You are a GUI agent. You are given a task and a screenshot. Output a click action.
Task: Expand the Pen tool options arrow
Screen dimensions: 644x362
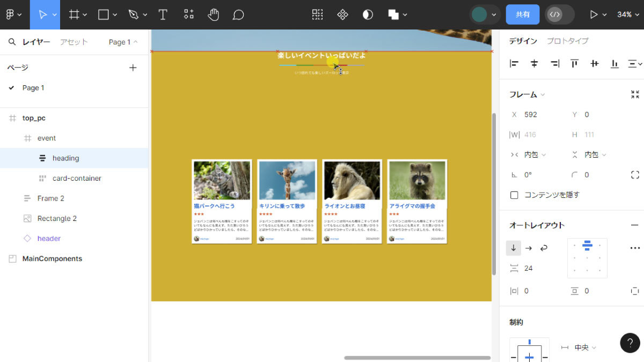pyautogui.click(x=145, y=14)
